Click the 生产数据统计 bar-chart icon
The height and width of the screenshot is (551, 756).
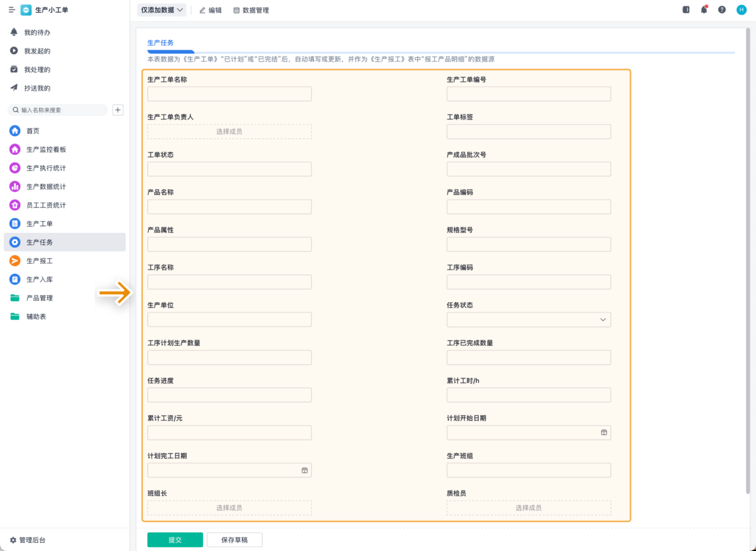click(x=15, y=186)
